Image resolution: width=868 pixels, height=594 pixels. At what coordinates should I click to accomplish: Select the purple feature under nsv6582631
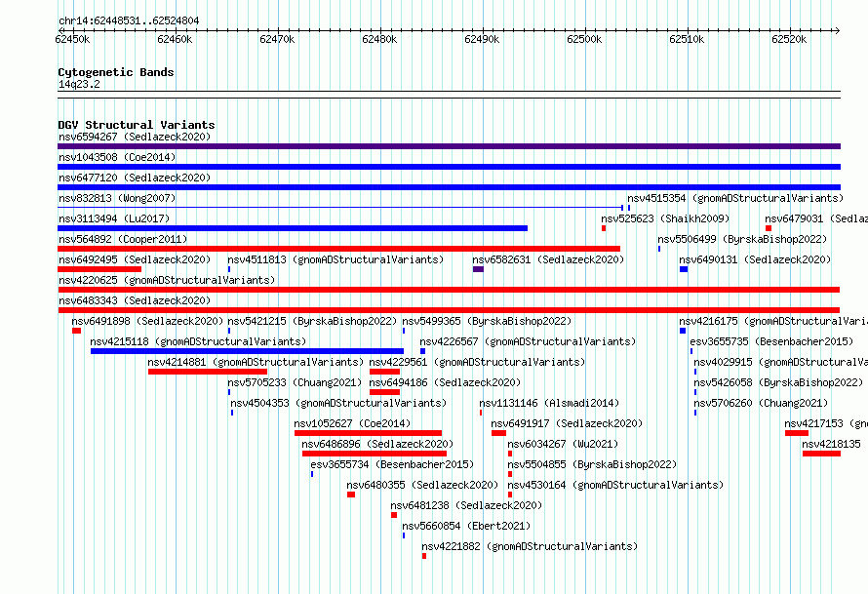click(x=478, y=269)
